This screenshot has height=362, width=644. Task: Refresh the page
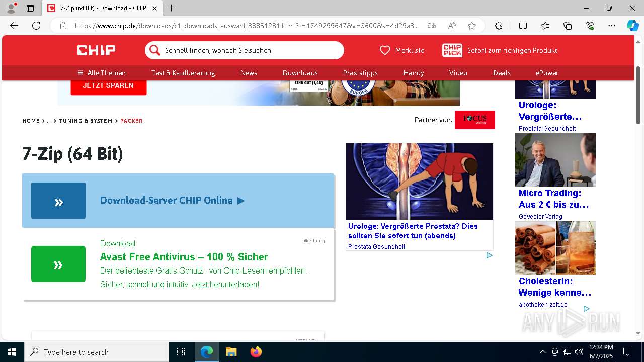[36, 26]
